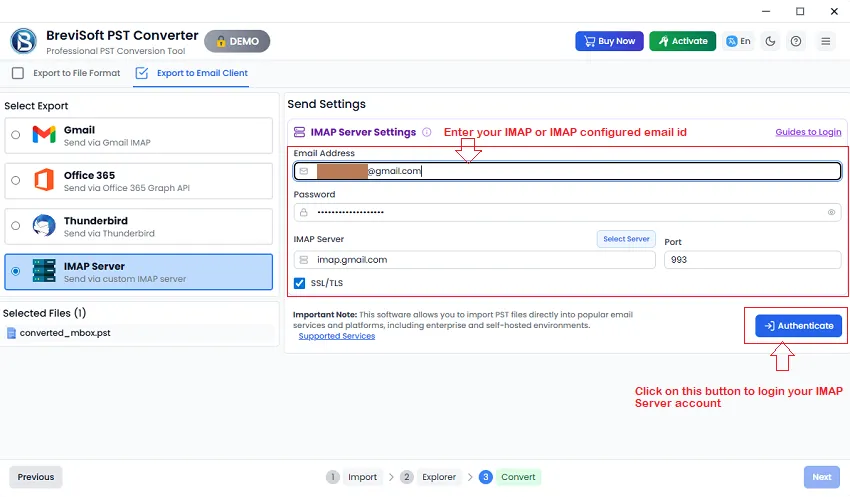Select the Thunderbird radio button
Image resolution: width=850 pixels, height=497 pixels.
16,226
